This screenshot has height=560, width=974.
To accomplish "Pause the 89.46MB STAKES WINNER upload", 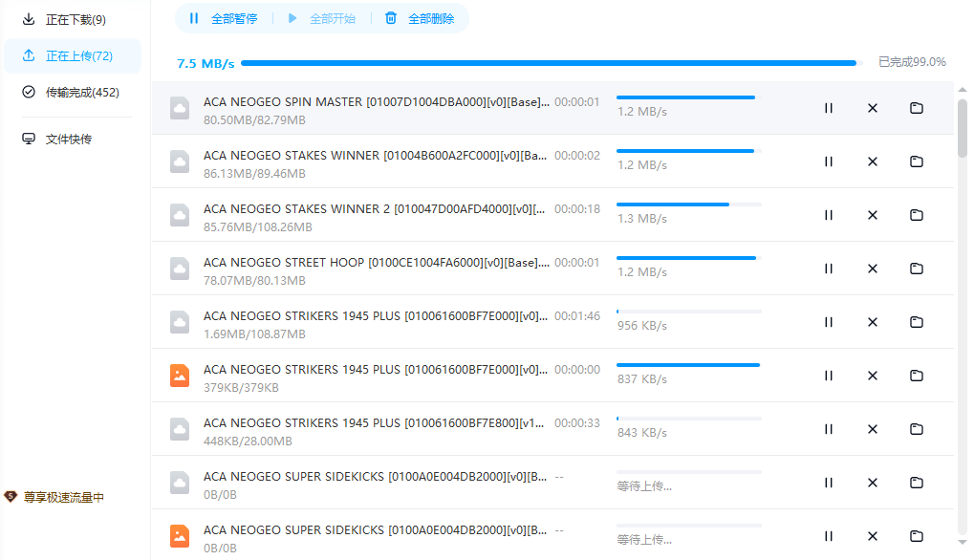I will [828, 162].
